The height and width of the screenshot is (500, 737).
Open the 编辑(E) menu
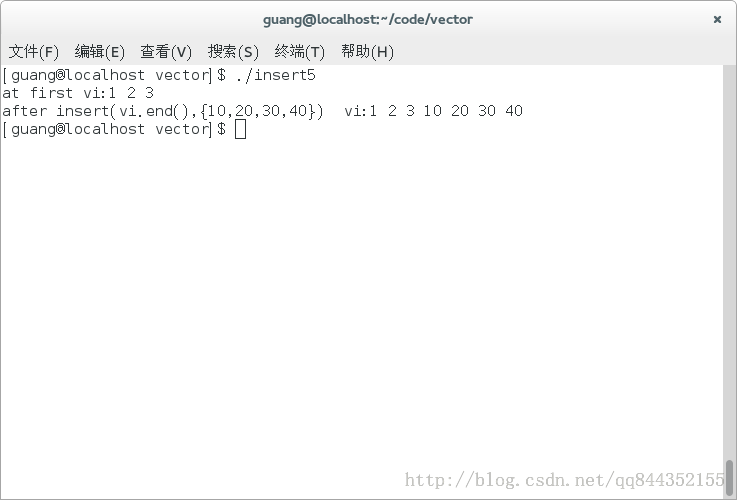(100, 52)
